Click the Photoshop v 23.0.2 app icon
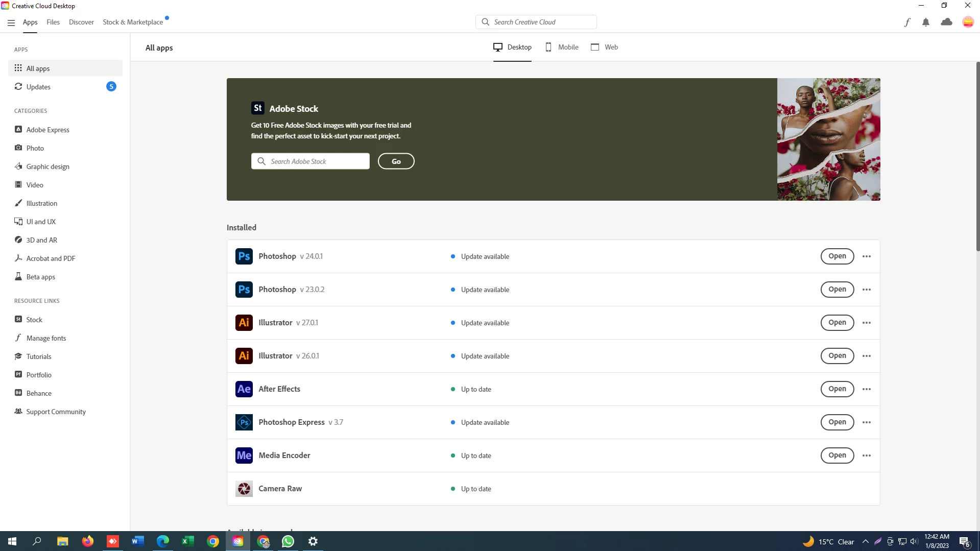Image resolution: width=980 pixels, height=551 pixels. (244, 290)
